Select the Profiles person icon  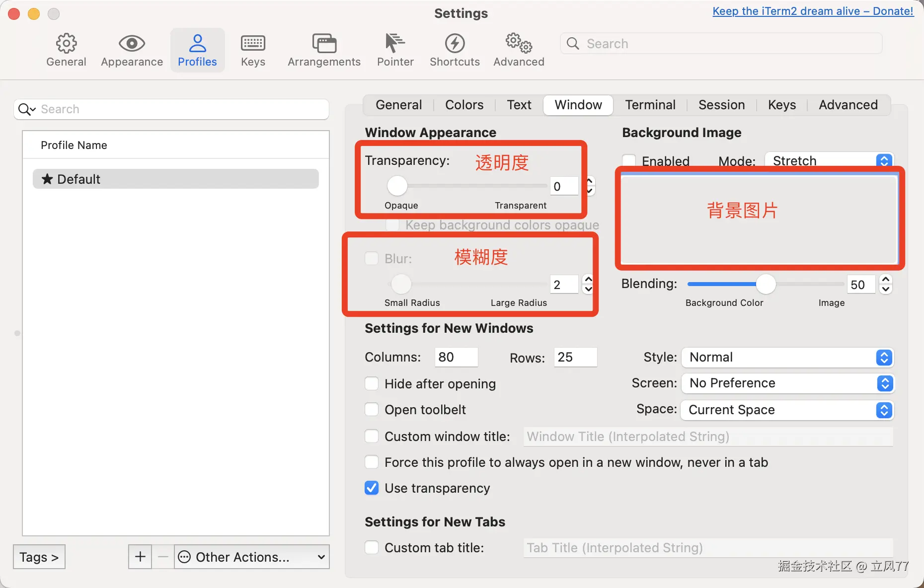[197, 43]
